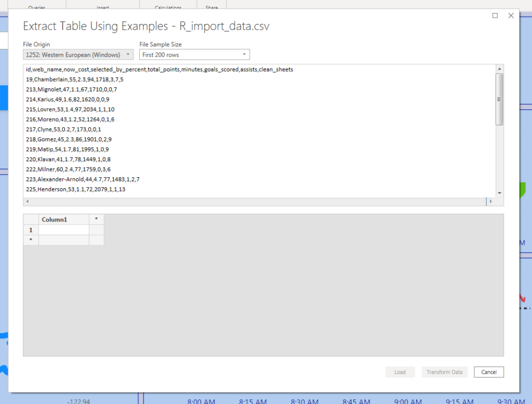Click the 8:15 AM axis label in background chart
Viewport: 532px width, 404px height.
tap(253, 401)
